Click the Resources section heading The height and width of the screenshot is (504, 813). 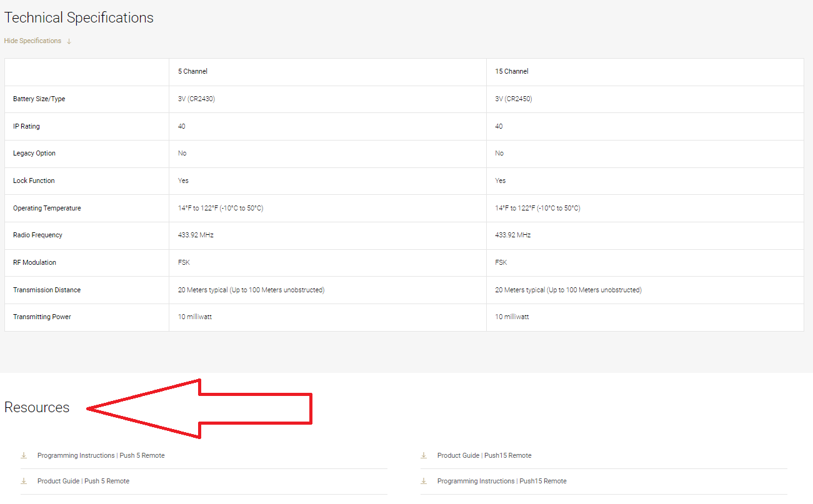[37, 407]
